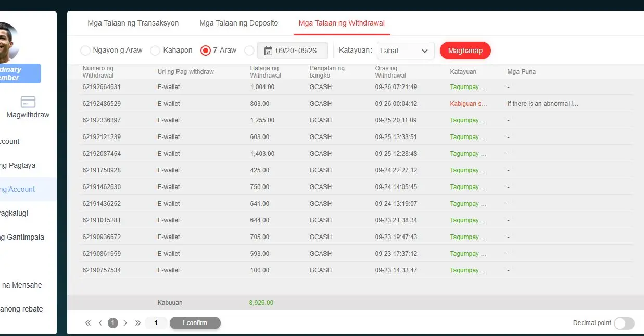Open the Magwithdraw sidebar link
Viewport: 644px width, 336px height.
[x=28, y=115]
